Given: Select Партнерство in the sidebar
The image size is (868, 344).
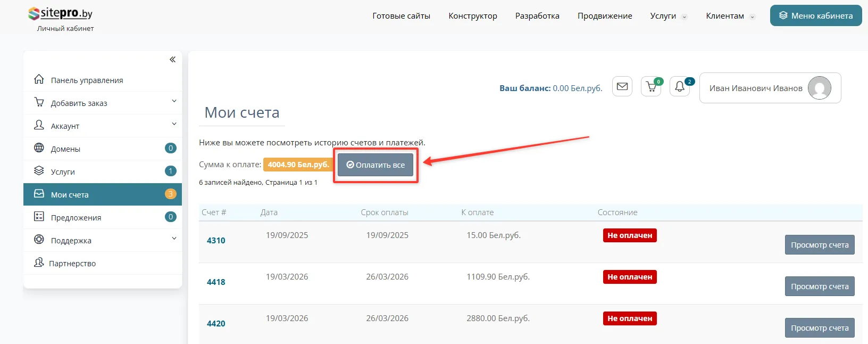Looking at the screenshot, I should (x=72, y=264).
